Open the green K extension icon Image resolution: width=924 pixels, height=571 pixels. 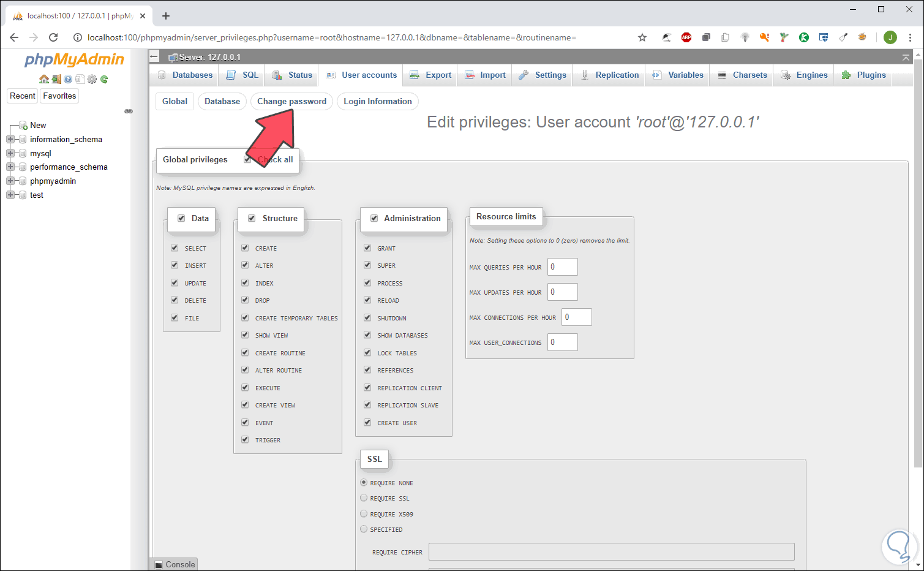(804, 37)
